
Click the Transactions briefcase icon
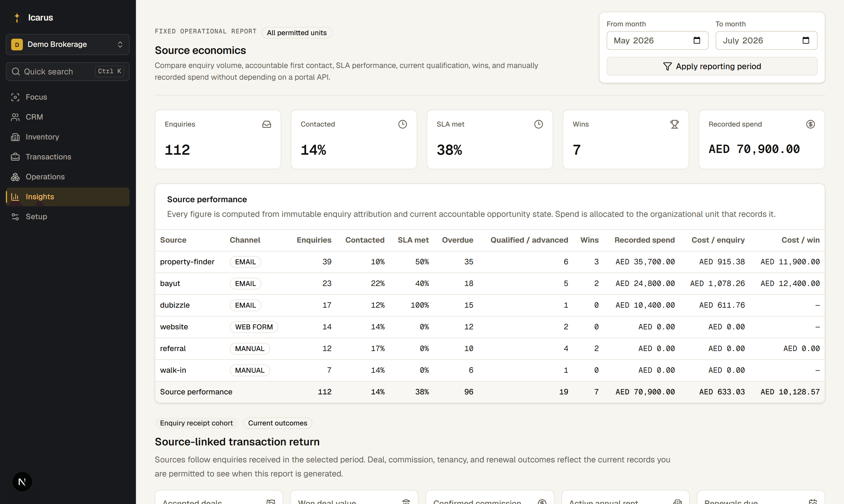pyautogui.click(x=15, y=157)
